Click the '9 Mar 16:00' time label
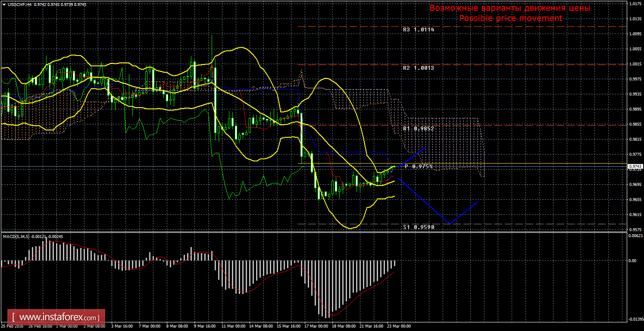Screen dimensions: 644x331 [205, 327]
